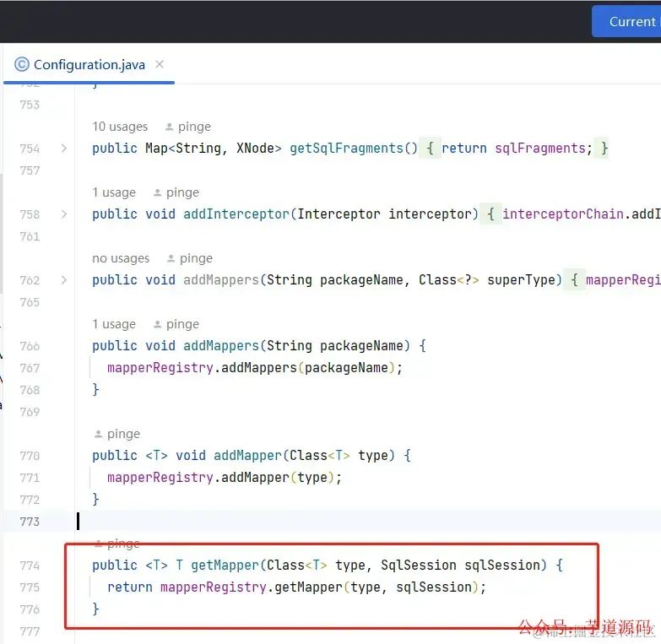Click the addMapper method name on line 770
The width and height of the screenshot is (661, 644).
coord(247,456)
